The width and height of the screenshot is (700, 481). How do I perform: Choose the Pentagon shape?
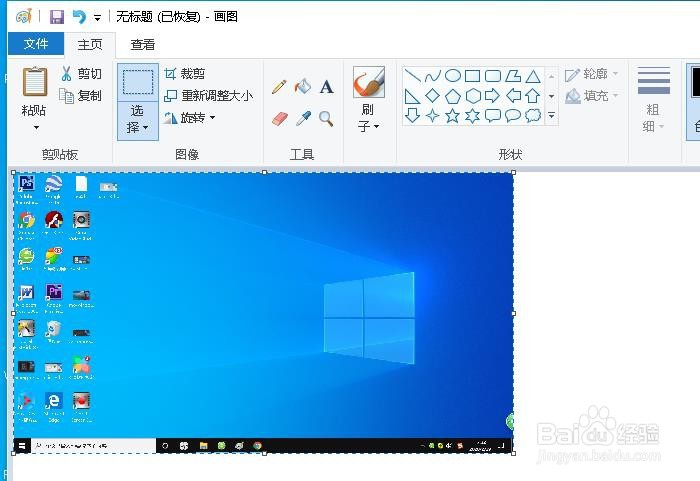click(x=453, y=96)
